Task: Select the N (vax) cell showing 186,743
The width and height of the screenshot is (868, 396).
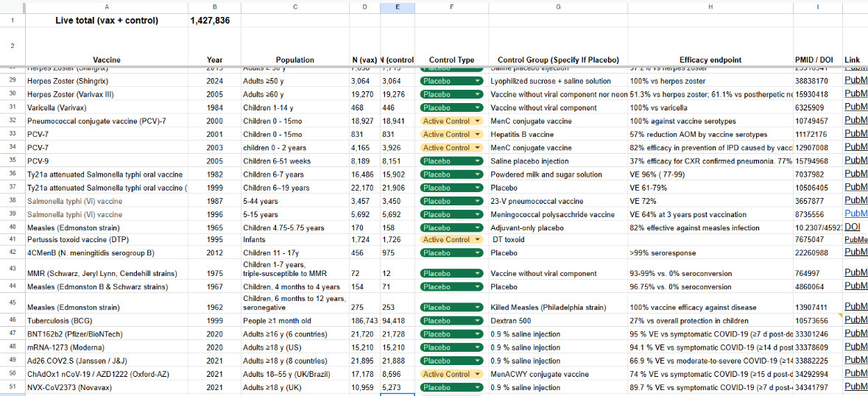Action: (365, 320)
